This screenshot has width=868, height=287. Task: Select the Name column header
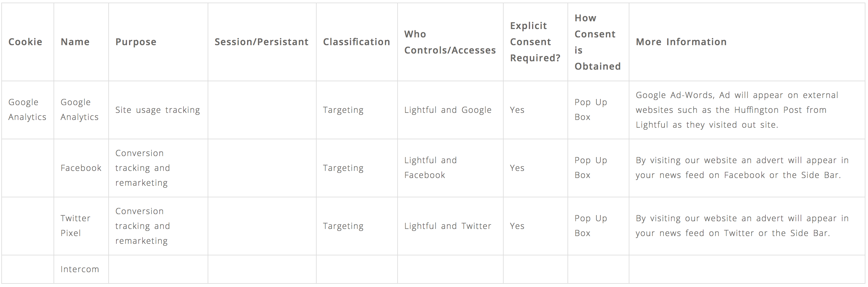[x=75, y=42]
